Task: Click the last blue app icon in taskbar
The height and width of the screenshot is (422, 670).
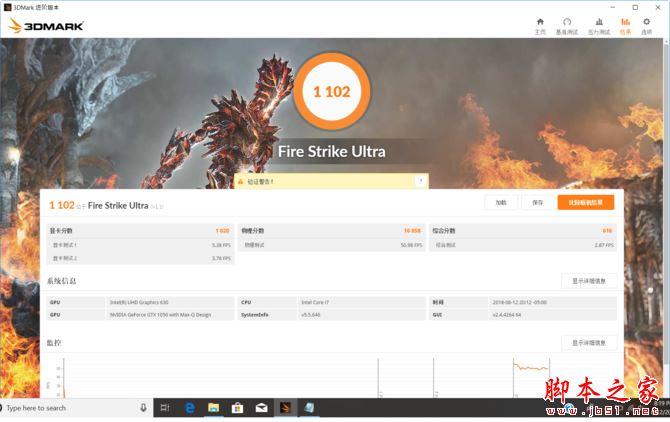Action: (309, 408)
